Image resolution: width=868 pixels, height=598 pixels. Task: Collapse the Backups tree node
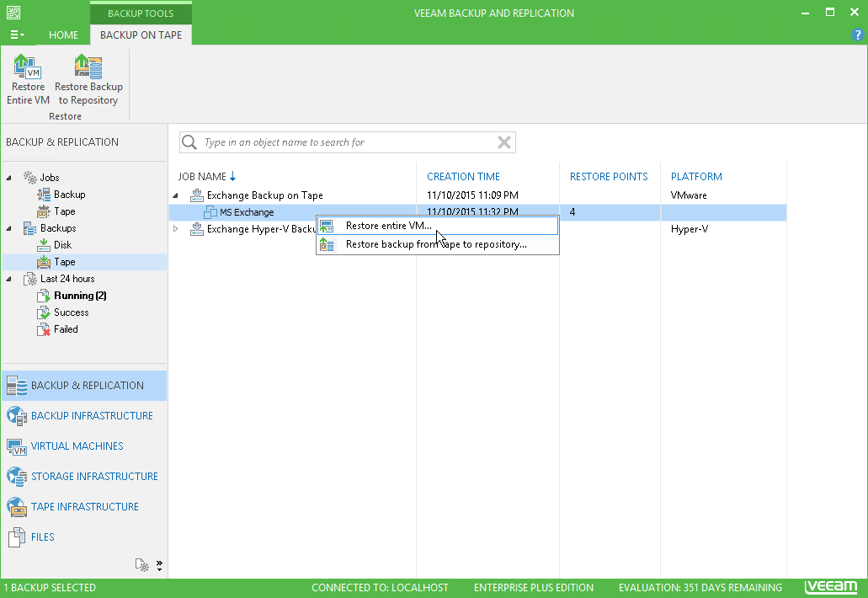[9, 228]
